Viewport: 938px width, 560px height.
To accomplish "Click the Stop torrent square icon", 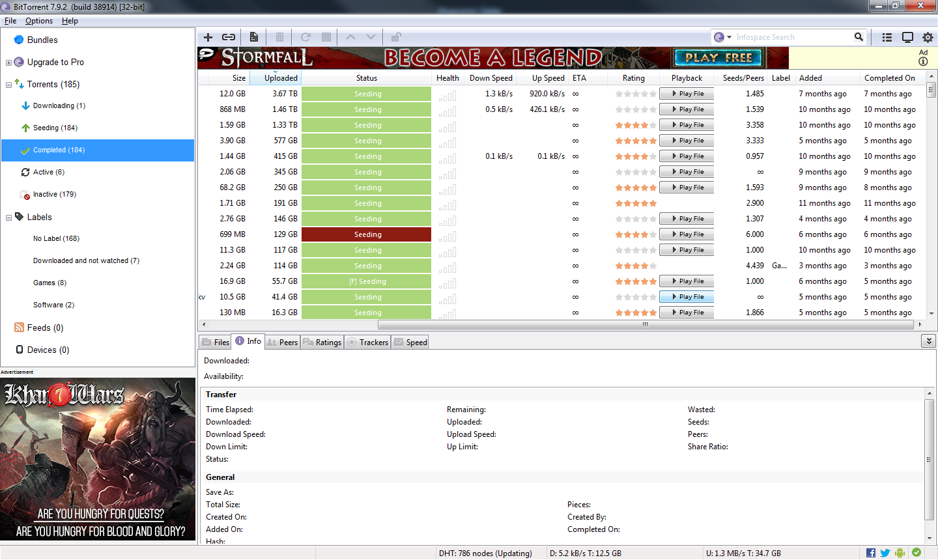I will pos(326,37).
